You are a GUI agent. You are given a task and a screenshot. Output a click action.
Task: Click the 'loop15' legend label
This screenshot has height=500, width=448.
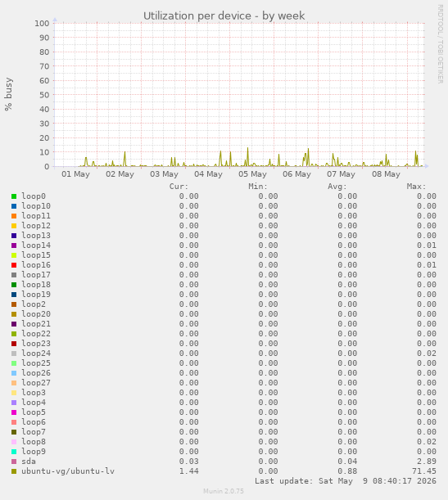coord(36,255)
